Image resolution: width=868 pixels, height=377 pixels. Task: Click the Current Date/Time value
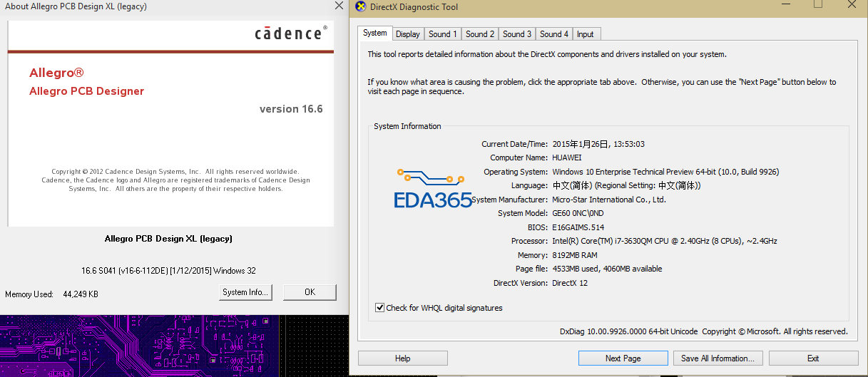(x=598, y=144)
